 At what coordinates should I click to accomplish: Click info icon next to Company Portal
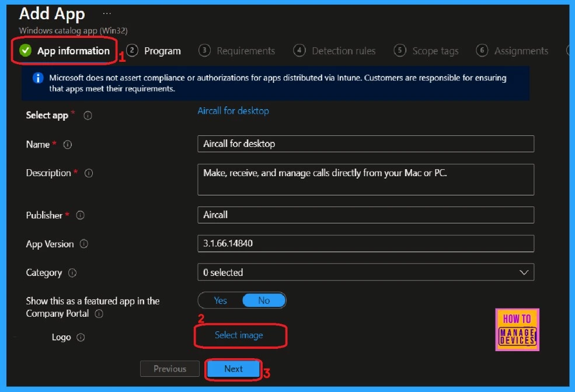tap(99, 314)
